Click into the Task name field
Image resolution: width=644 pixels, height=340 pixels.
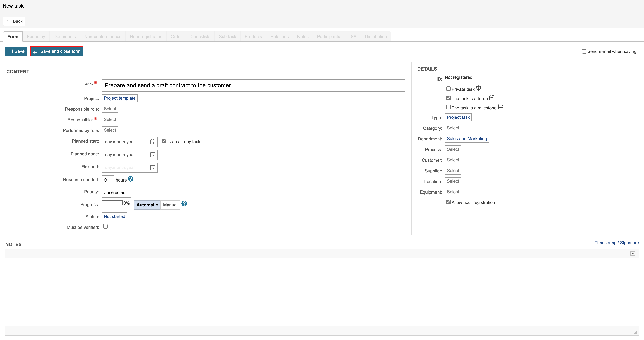coord(253,85)
